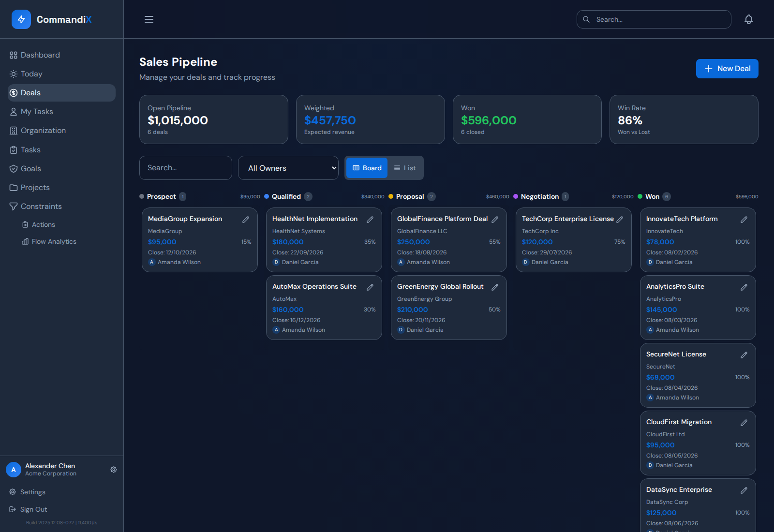Click the Organization building icon in sidebar
774x532 pixels.
coord(14,131)
